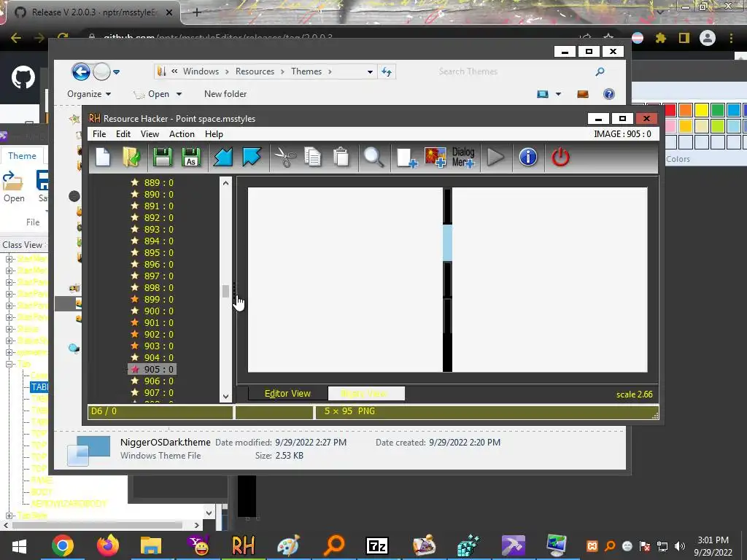This screenshot has height=560, width=747.
Task: Click the Dialog Merge toolbar icon
Action: click(x=463, y=157)
